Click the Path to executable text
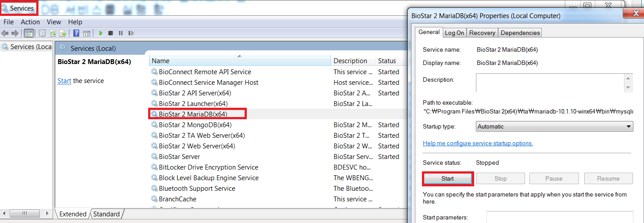Viewport: 644px width, 223px height. [x=529, y=111]
